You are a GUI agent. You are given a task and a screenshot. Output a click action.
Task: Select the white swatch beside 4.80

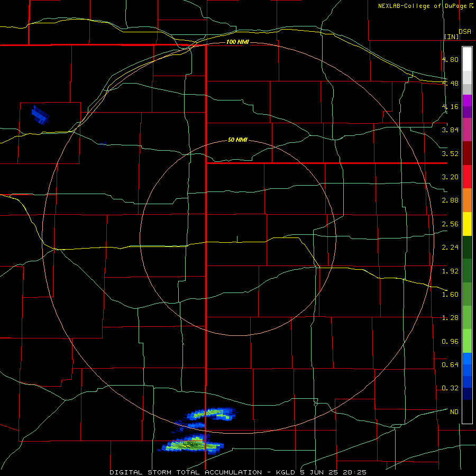pyautogui.click(x=467, y=59)
